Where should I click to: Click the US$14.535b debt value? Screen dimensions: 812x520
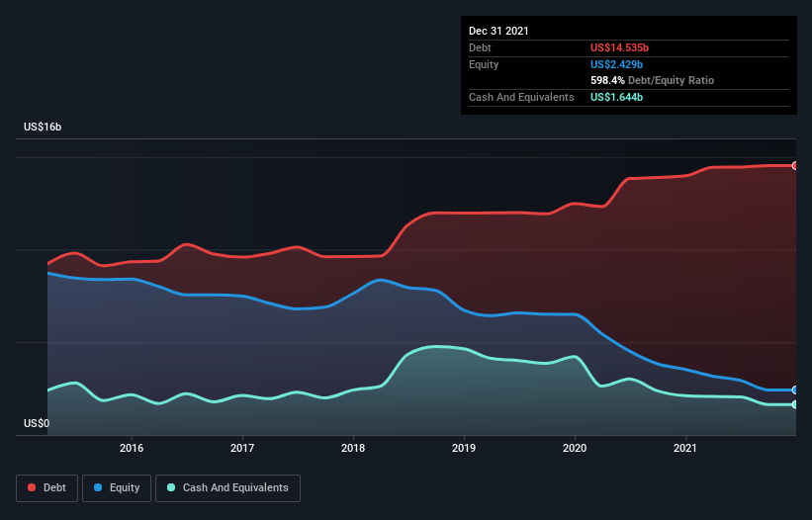click(x=619, y=47)
